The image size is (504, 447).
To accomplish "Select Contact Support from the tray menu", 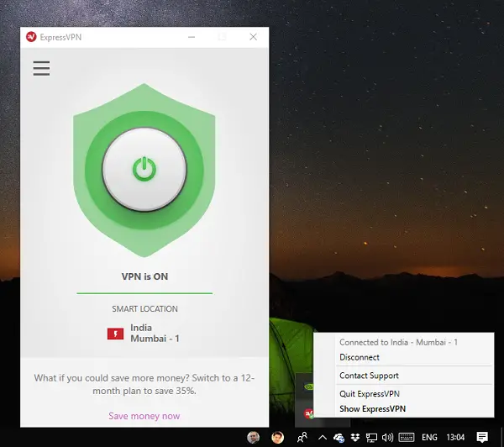I will 369,376.
